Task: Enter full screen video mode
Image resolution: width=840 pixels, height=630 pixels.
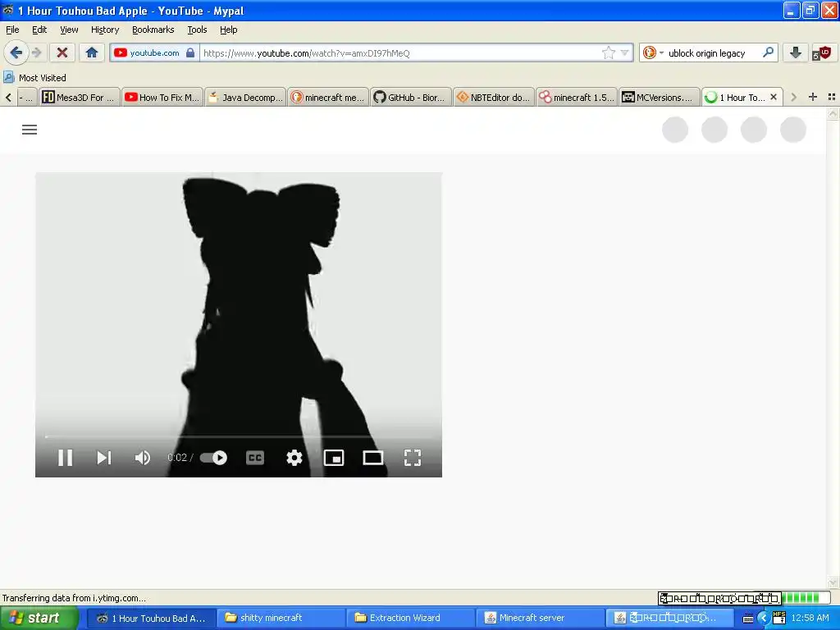Action: (413, 458)
